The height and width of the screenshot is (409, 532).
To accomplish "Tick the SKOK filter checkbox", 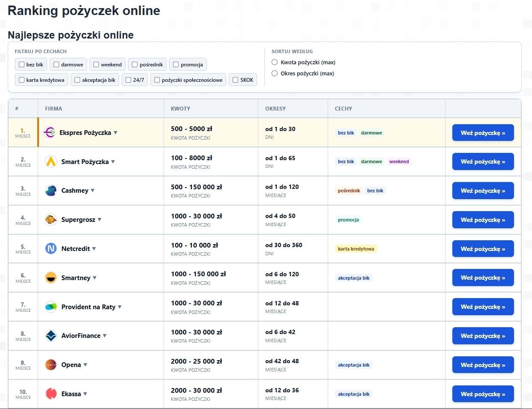I will click(x=235, y=80).
